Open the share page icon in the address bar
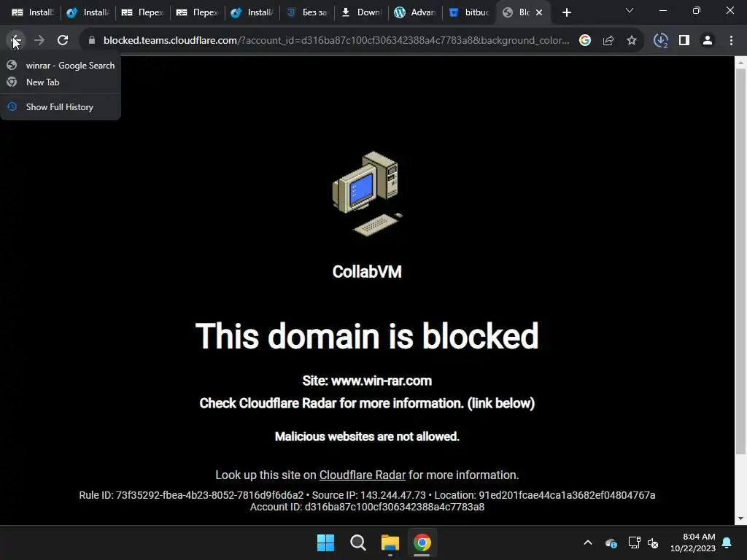 point(608,41)
